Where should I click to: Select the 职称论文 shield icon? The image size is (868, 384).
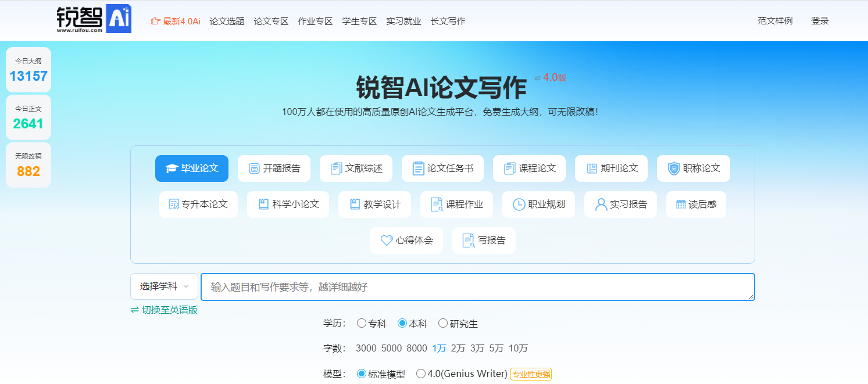point(674,168)
